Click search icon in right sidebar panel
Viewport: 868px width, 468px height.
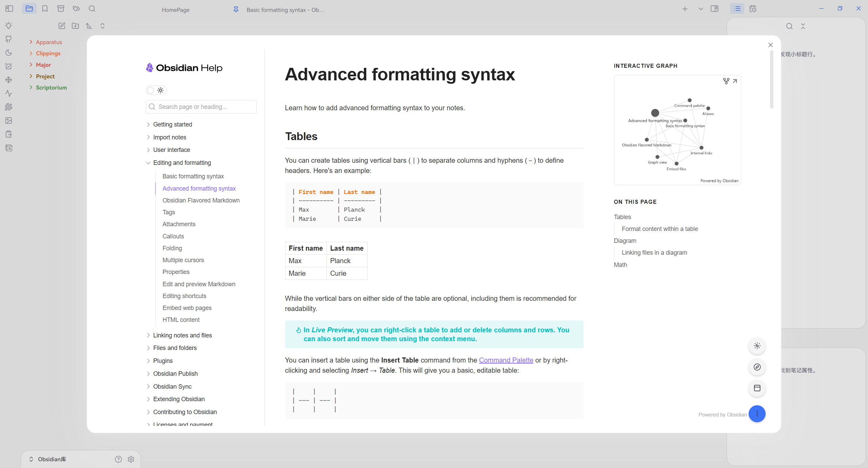(789, 26)
